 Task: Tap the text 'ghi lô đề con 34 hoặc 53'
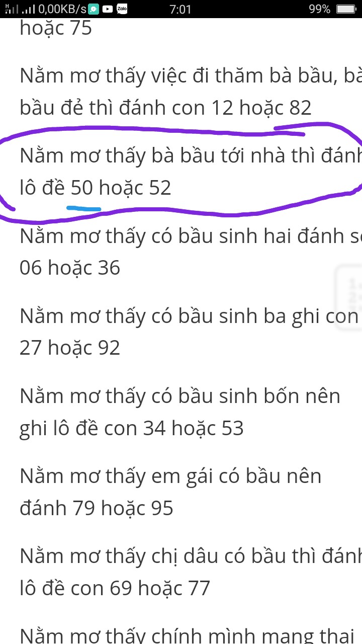tap(132, 428)
